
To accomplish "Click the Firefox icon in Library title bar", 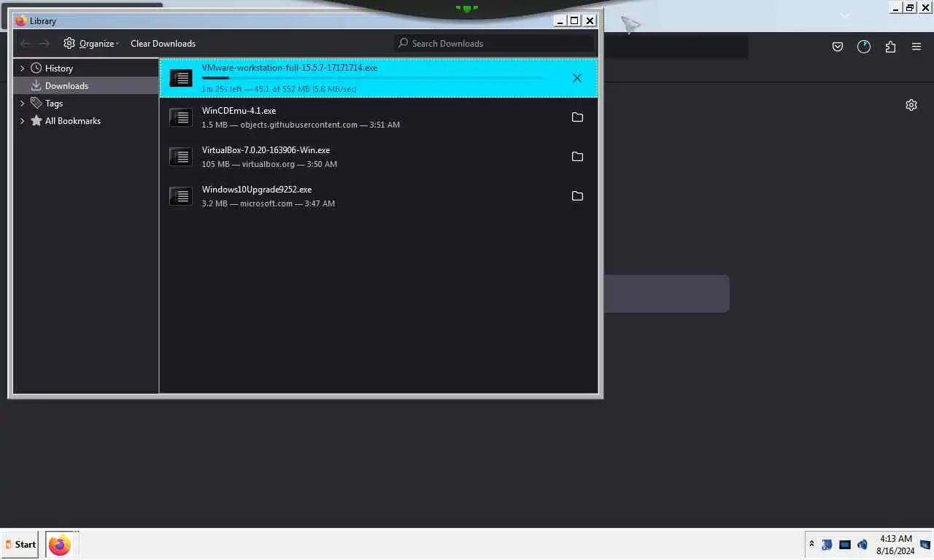I will [21, 21].
